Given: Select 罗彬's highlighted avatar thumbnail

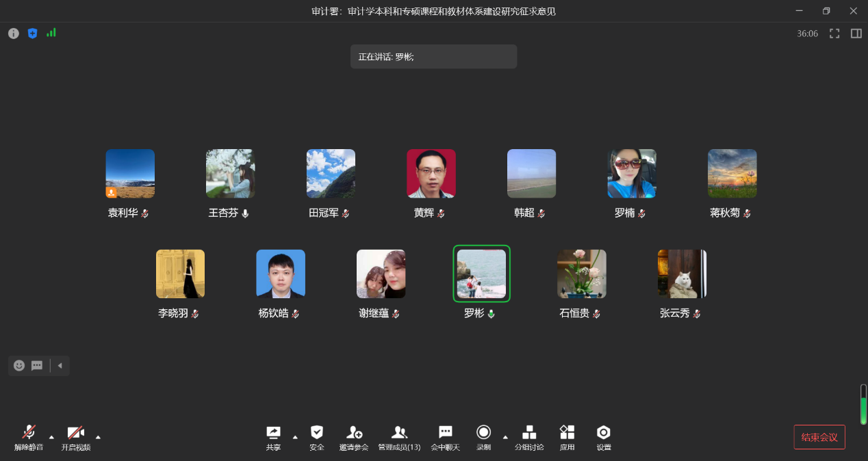Looking at the screenshot, I should (x=481, y=274).
